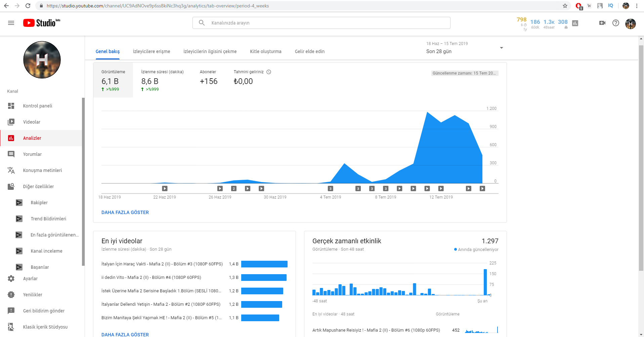
Task: Open Videolar from the sidebar
Action: [32, 122]
